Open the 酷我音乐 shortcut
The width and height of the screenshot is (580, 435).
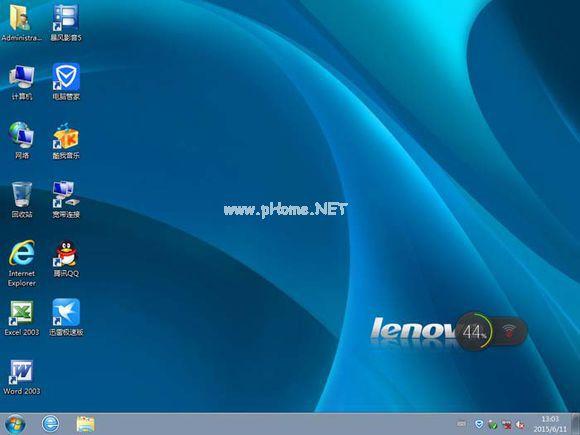(66, 141)
